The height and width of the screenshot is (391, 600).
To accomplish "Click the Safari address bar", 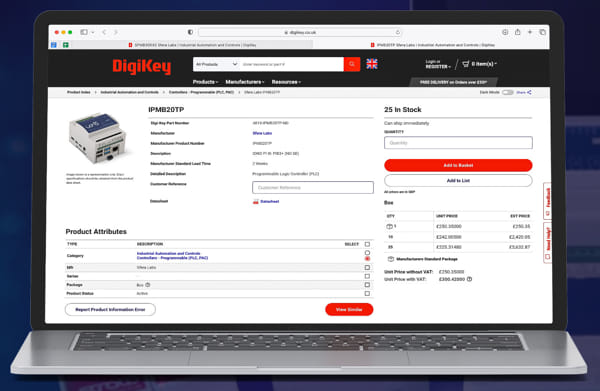I will 300,33.
